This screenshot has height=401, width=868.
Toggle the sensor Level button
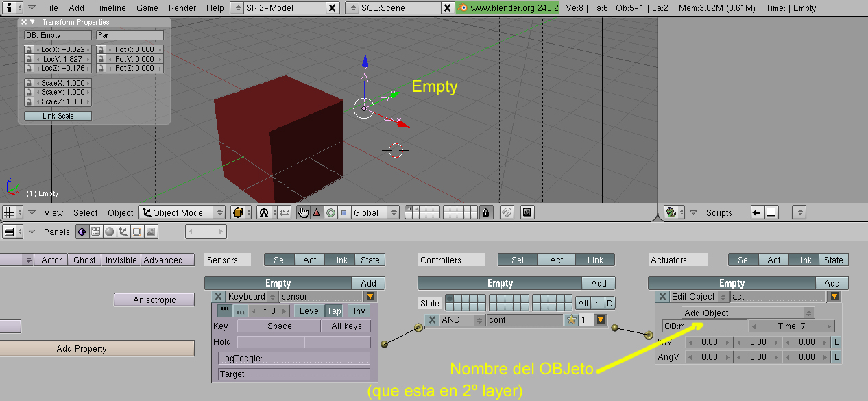click(x=310, y=311)
